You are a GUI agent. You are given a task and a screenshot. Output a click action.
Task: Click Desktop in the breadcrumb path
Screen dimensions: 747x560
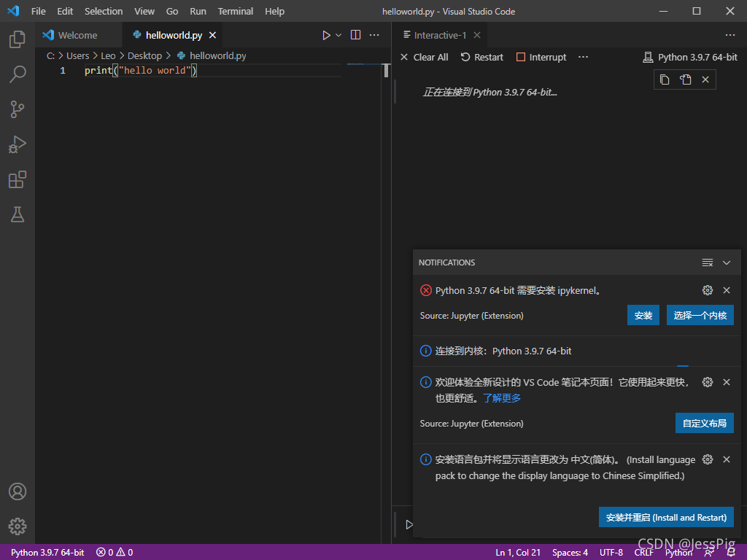tap(145, 55)
